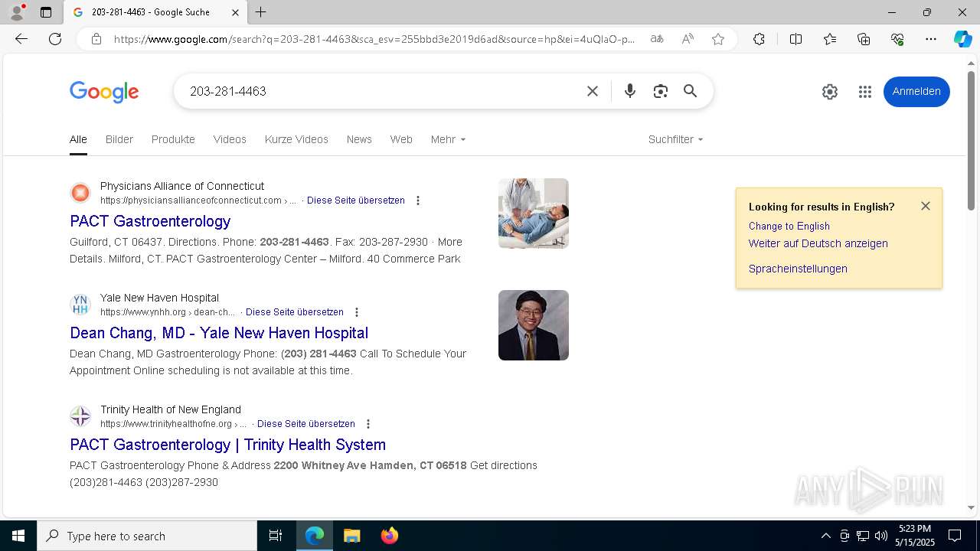Image resolution: width=980 pixels, height=551 pixels.
Task: Submit search with magnifier icon
Action: [691, 91]
